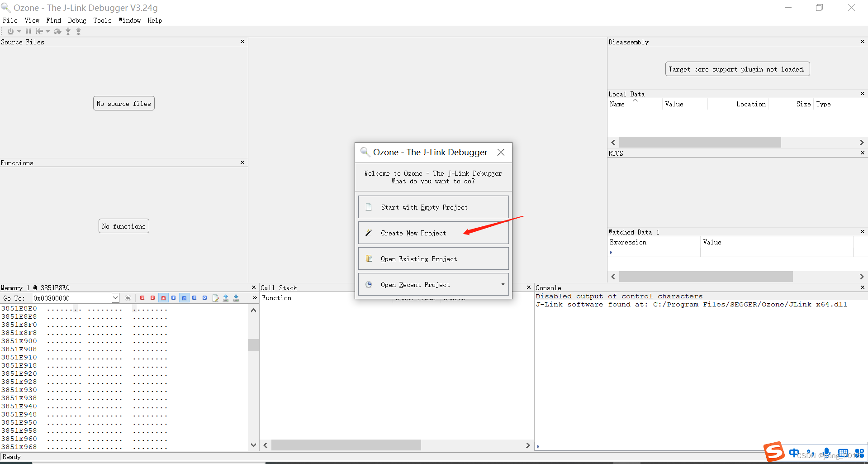Screen dimensions: 868x464
Task: Click the Local Data scroll right arrow
Action: tap(862, 142)
